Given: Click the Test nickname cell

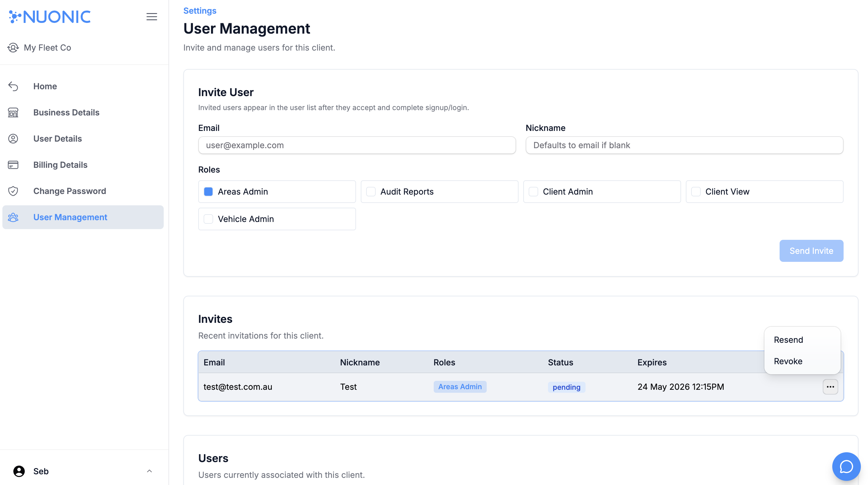Looking at the screenshot, I should click(x=348, y=387).
